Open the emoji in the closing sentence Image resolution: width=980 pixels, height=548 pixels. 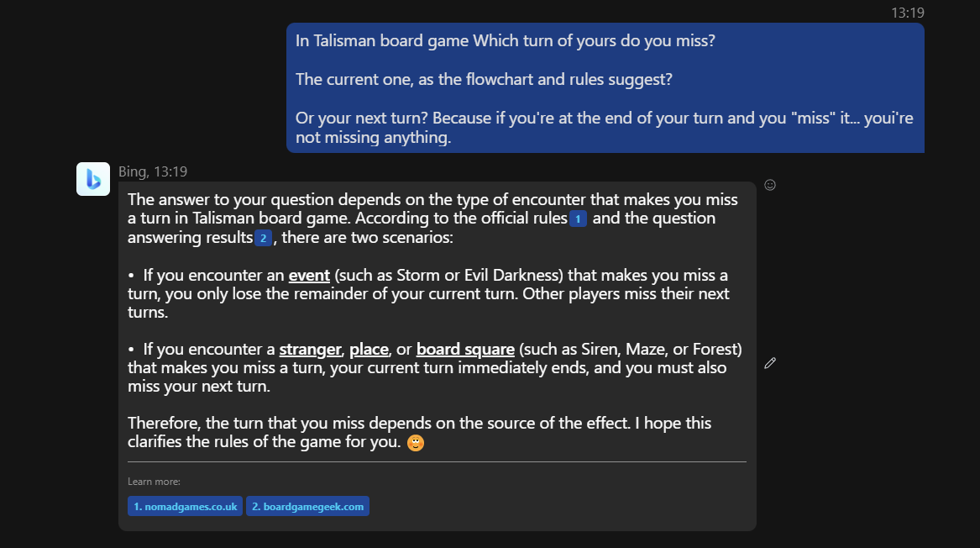pos(416,442)
